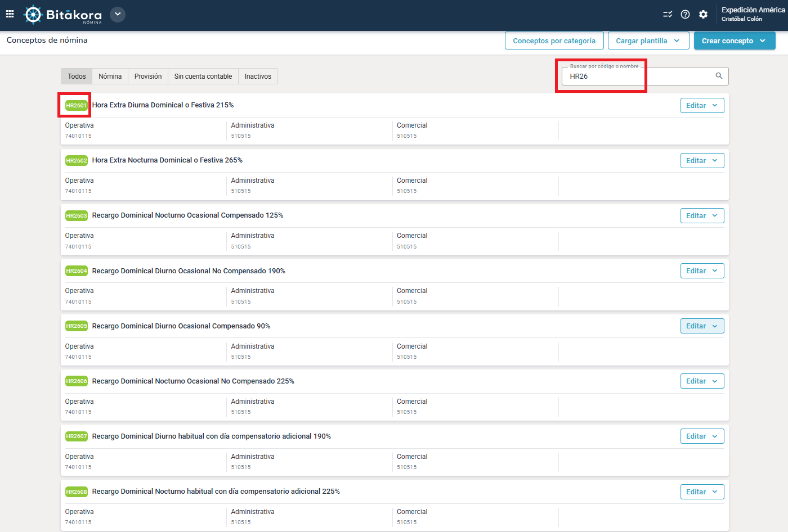Click the HR2601 green code badge
Image resolution: width=788 pixels, height=532 pixels.
click(76, 106)
